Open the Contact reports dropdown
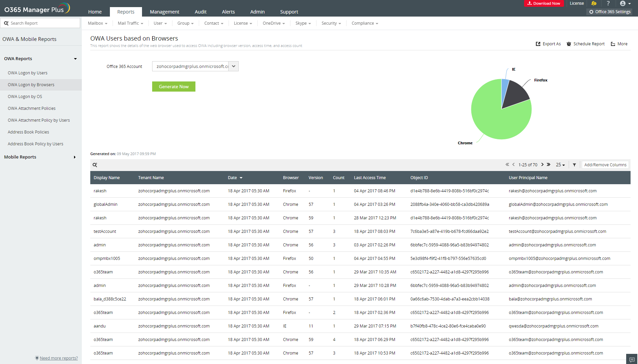The image size is (638, 364). pos(214,23)
